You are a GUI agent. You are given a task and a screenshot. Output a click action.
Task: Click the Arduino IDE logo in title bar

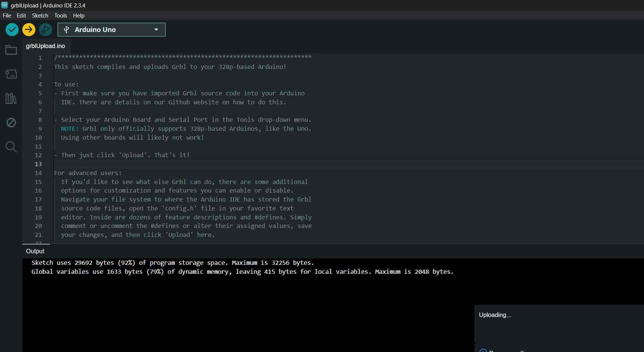[x=4, y=5]
